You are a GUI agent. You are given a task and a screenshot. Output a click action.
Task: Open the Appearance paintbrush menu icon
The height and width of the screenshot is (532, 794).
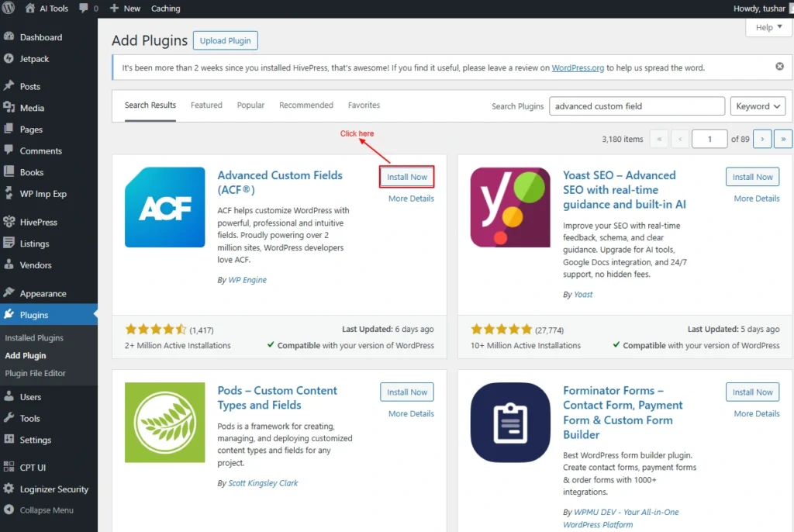9,293
